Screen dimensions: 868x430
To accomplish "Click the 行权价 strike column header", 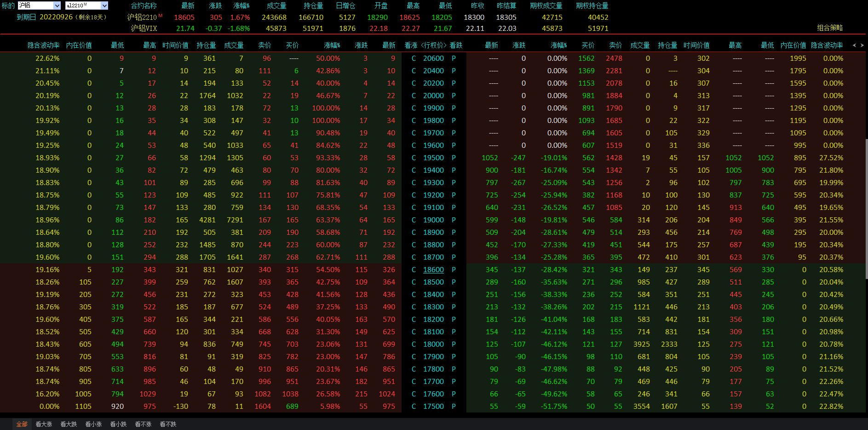I will pos(433,45).
